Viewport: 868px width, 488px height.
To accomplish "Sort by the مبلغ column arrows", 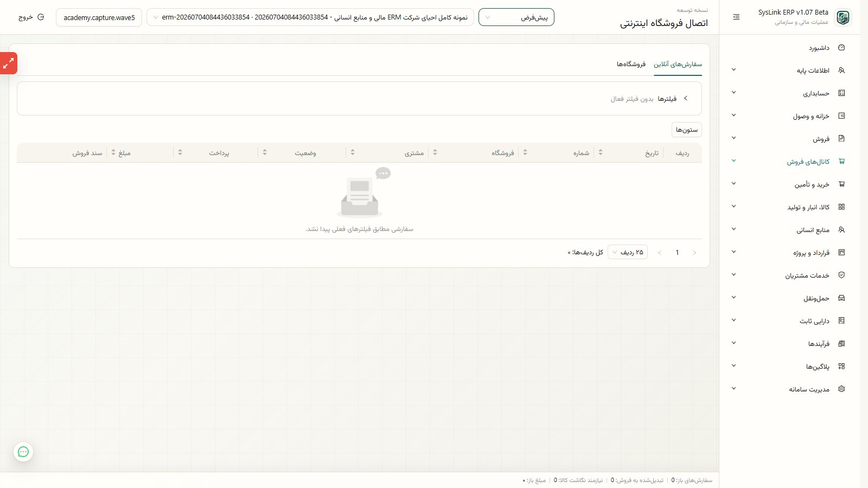I will (x=113, y=153).
